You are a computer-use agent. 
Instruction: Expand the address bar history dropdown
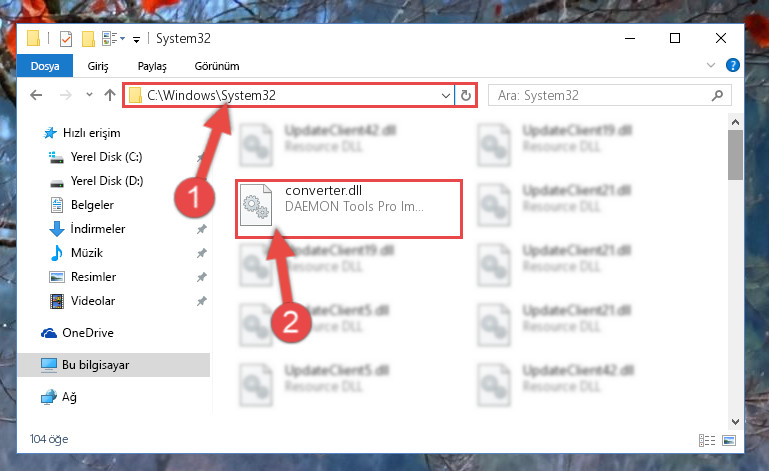click(x=445, y=95)
